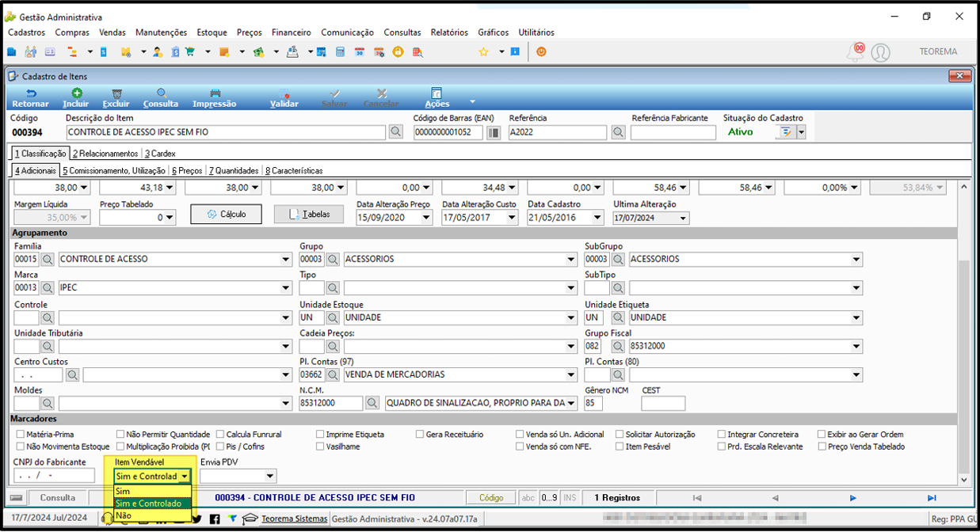Open the Envia PDV dropdown
This screenshot has height=532, width=980.
(x=270, y=477)
